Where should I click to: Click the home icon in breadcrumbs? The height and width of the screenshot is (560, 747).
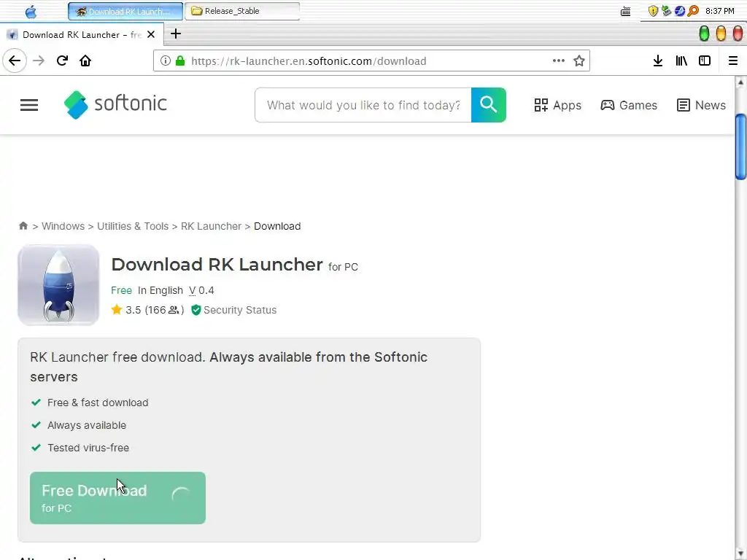[x=23, y=226]
